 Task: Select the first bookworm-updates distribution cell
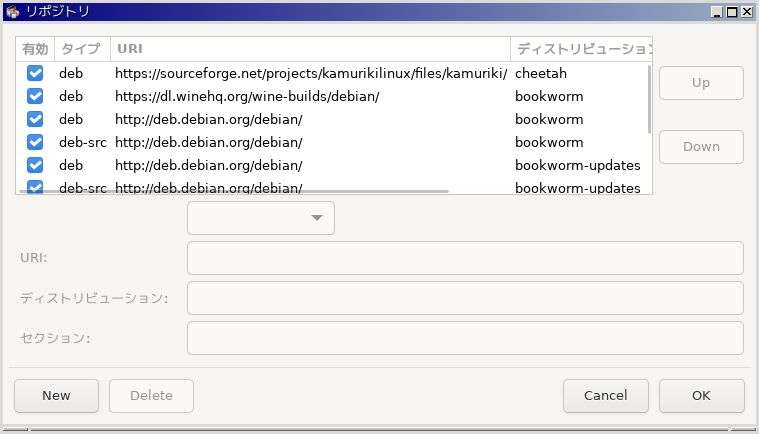coord(577,165)
